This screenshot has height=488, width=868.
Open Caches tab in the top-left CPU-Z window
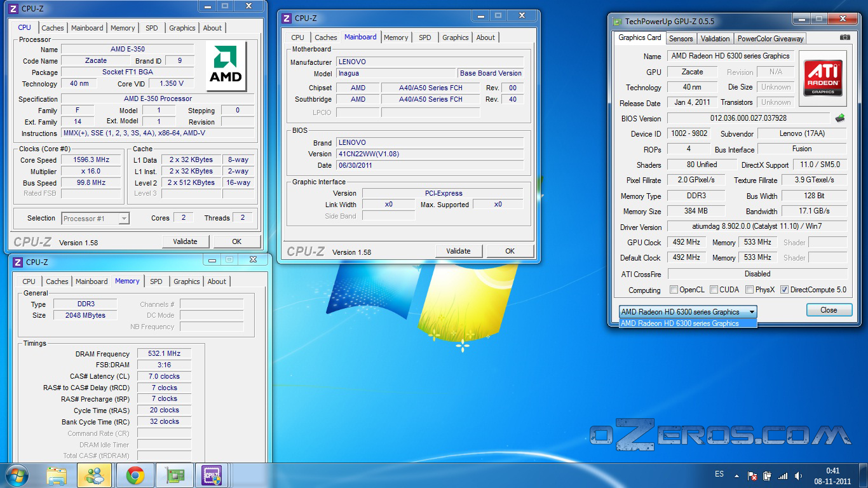[53, 28]
